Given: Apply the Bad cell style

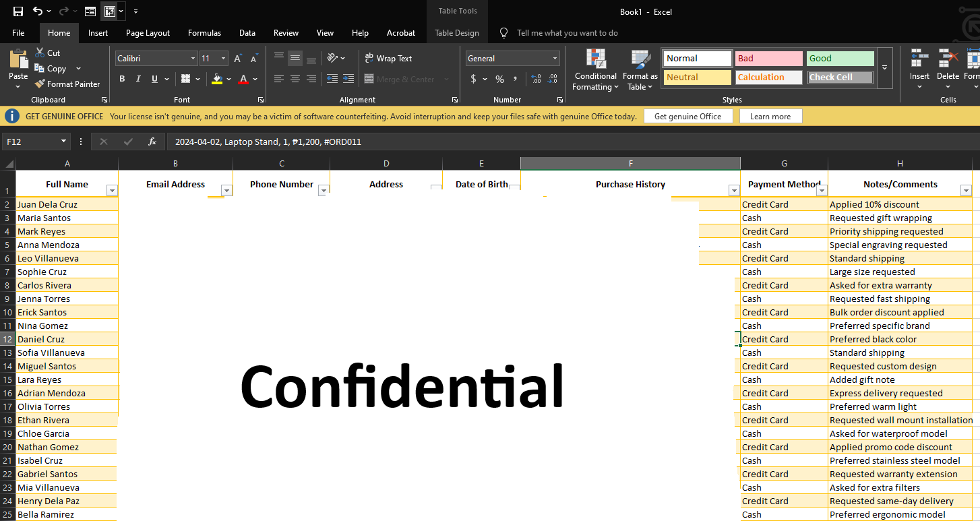Looking at the screenshot, I should [x=768, y=59].
